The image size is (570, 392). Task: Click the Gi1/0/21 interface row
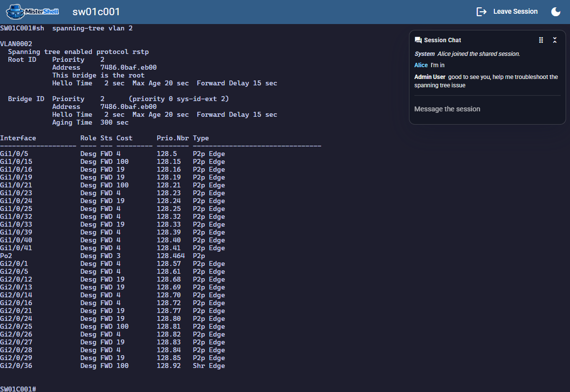pyautogui.click(x=112, y=185)
